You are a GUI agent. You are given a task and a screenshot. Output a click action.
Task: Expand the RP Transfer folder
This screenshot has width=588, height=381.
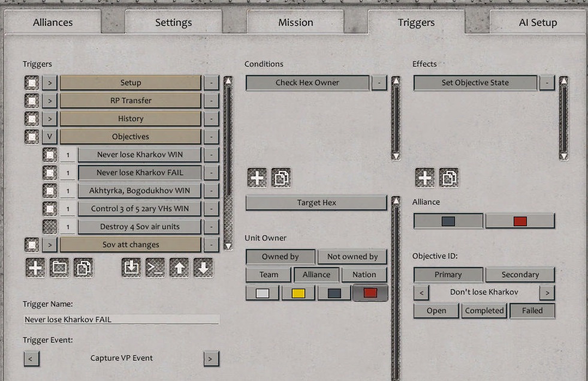tap(50, 101)
